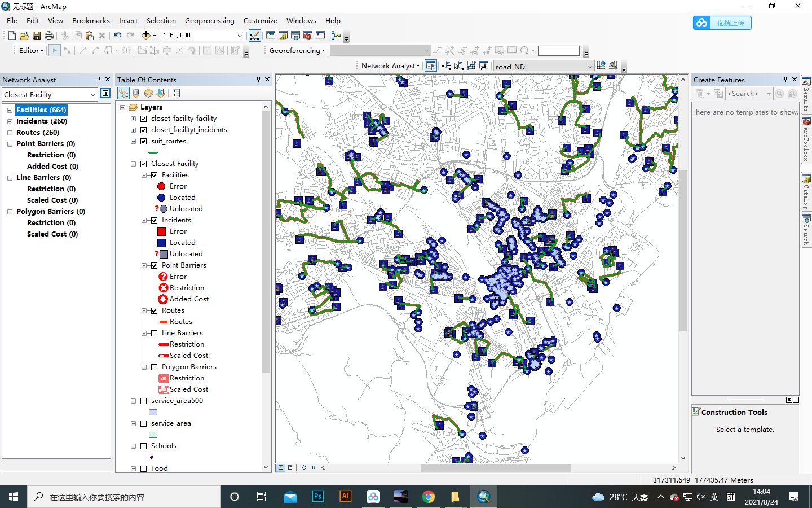Screen dimensions: 812x508
Task: Open the Selection menu
Action: click(x=161, y=21)
